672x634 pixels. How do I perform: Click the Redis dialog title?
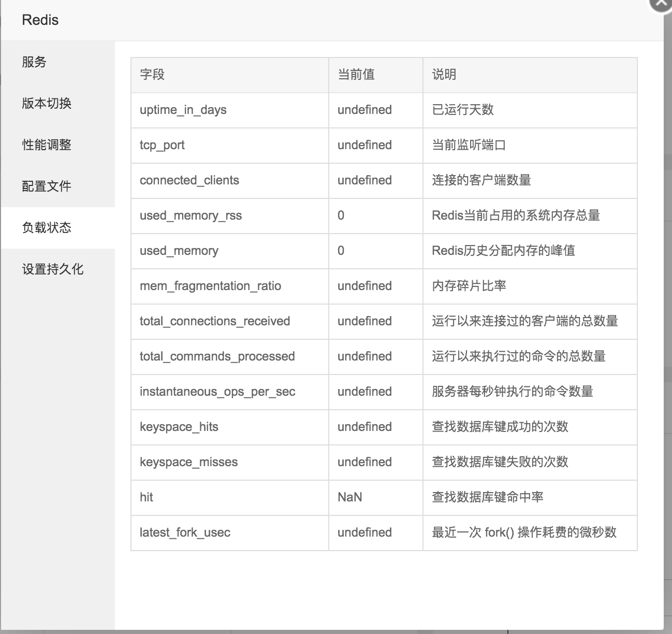pos(40,20)
